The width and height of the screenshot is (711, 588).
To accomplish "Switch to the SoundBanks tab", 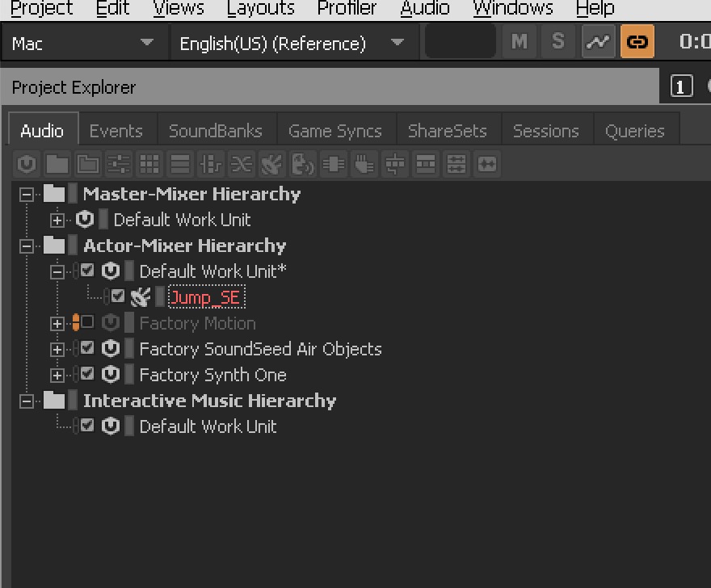I will pos(216,131).
